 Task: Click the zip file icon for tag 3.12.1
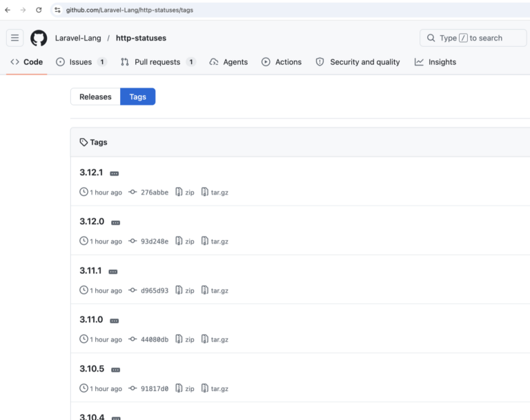[179, 192]
